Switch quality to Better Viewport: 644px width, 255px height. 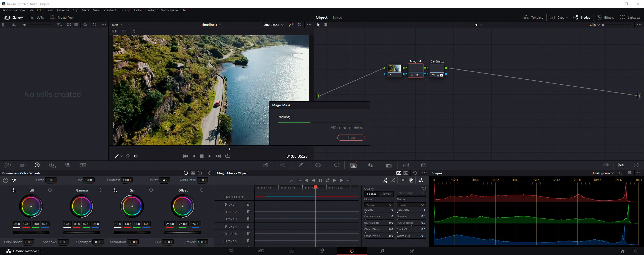(386, 194)
